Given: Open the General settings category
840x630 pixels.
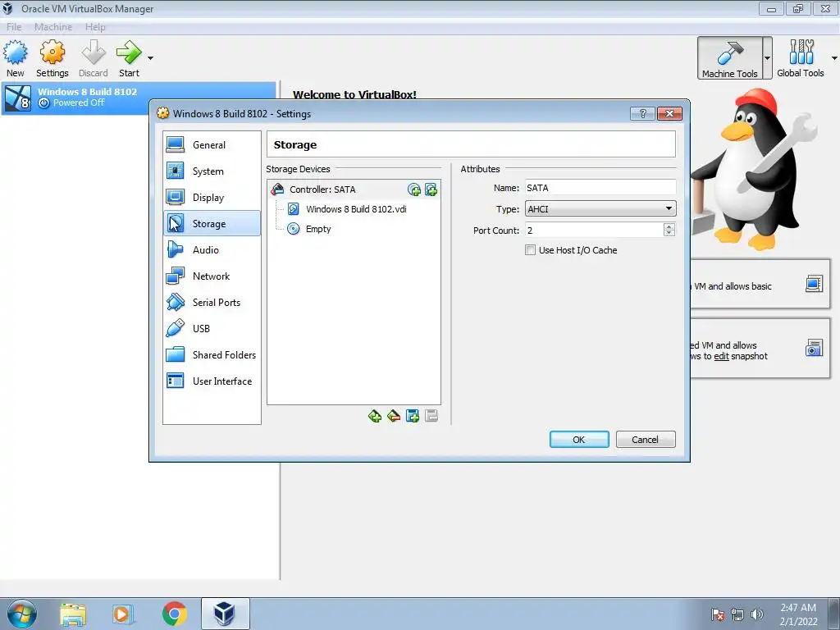Looking at the screenshot, I should [x=212, y=144].
